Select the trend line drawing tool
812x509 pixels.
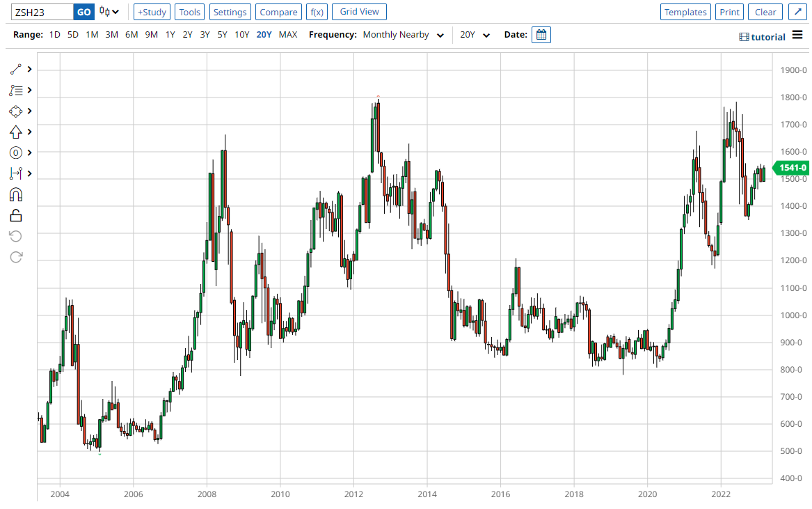coord(16,70)
